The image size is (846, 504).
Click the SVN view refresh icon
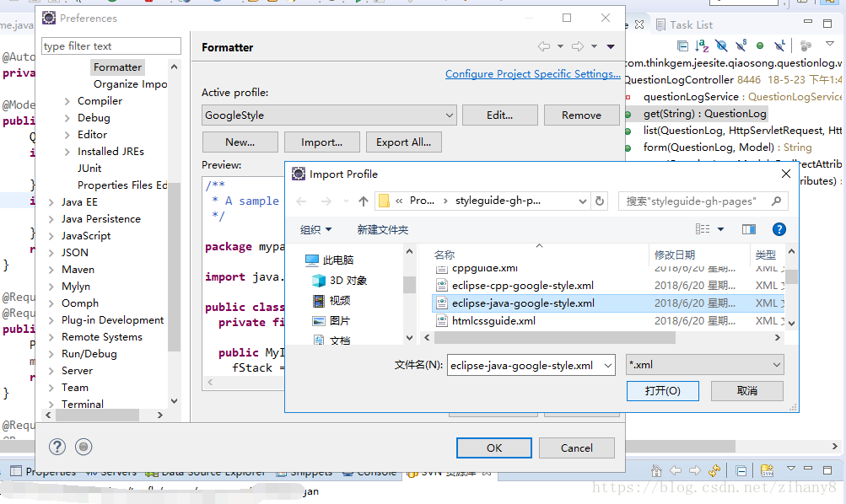point(714,470)
